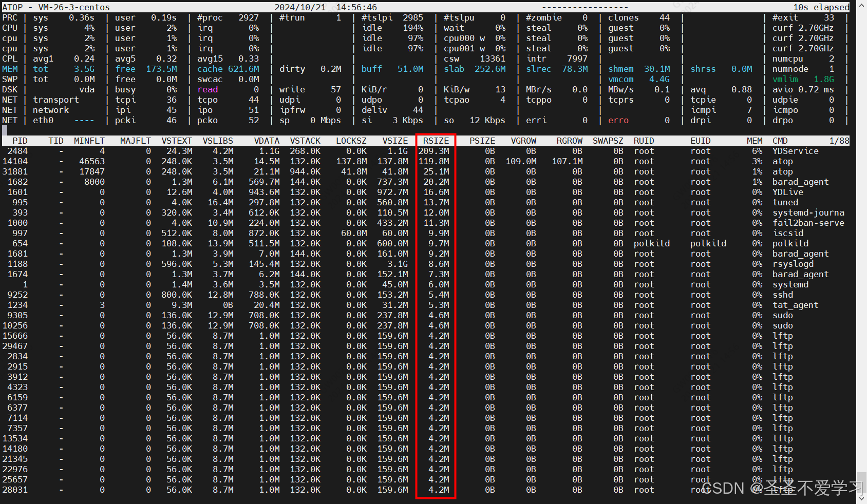Click the #proc 2927 value
867x504 pixels.
tap(228, 17)
